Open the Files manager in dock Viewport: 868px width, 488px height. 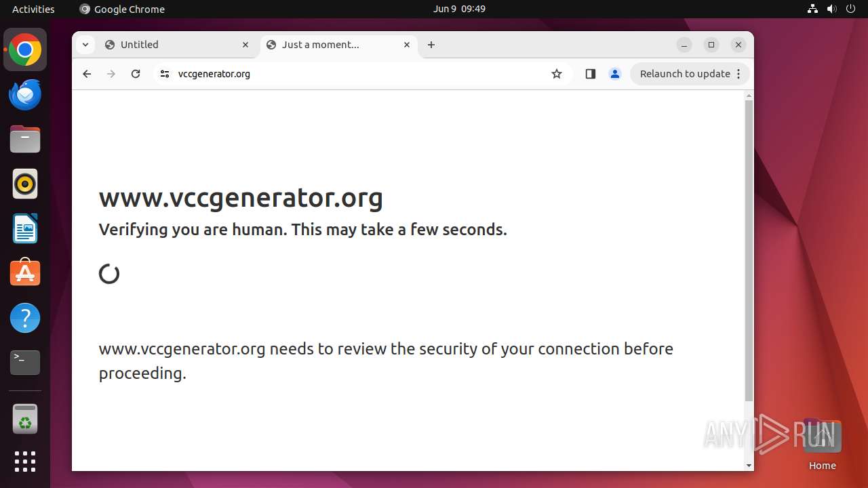click(x=25, y=140)
